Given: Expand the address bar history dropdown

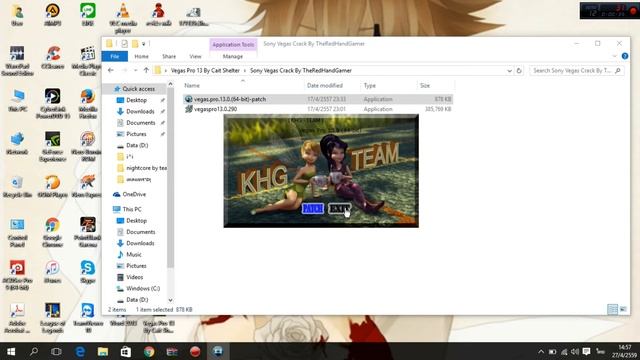Looking at the screenshot, I should tap(509, 71).
